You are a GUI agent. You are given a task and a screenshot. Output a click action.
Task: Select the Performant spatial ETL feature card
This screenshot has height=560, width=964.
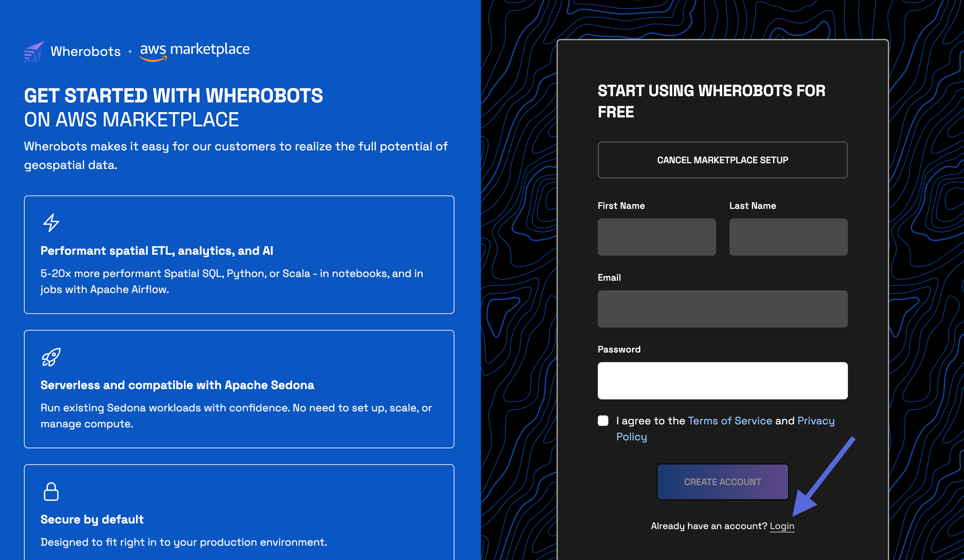tap(239, 254)
